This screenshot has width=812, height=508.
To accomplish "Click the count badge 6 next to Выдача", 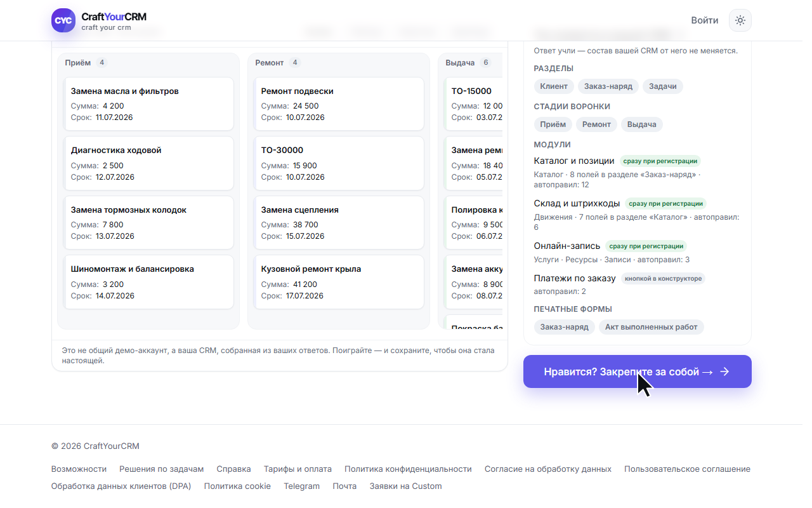I will [x=486, y=63].
